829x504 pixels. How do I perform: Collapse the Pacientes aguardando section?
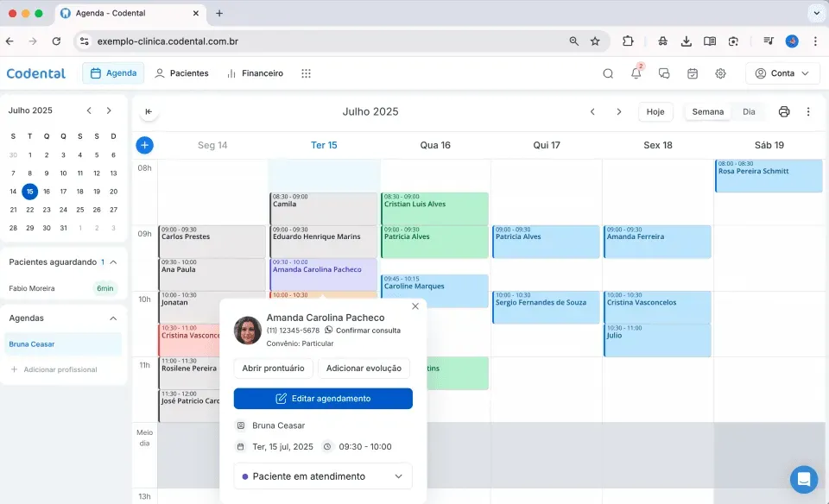coord(113,262)
